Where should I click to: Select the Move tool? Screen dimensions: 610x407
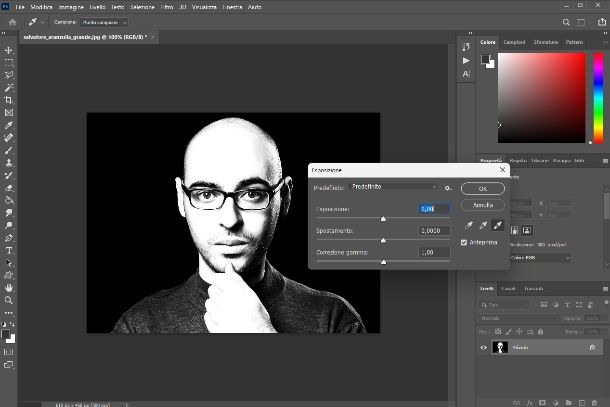[x=9, y=50]
